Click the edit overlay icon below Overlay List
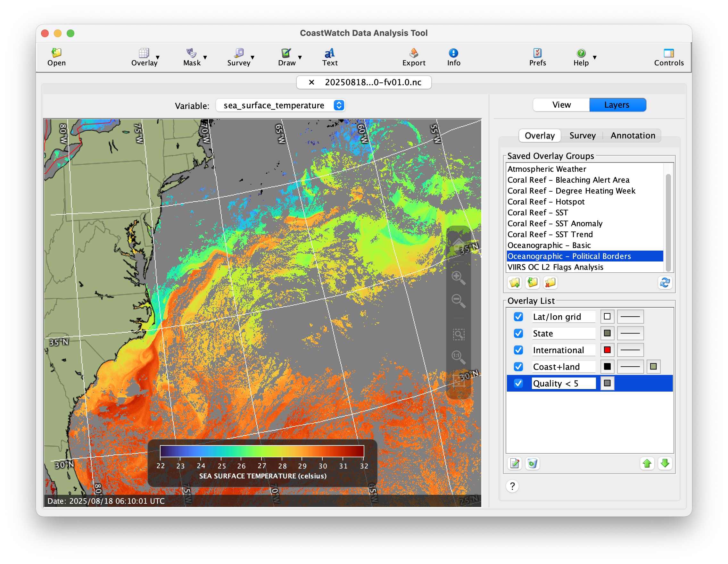The width and height of the screenshot is (728, 564). 514,463
